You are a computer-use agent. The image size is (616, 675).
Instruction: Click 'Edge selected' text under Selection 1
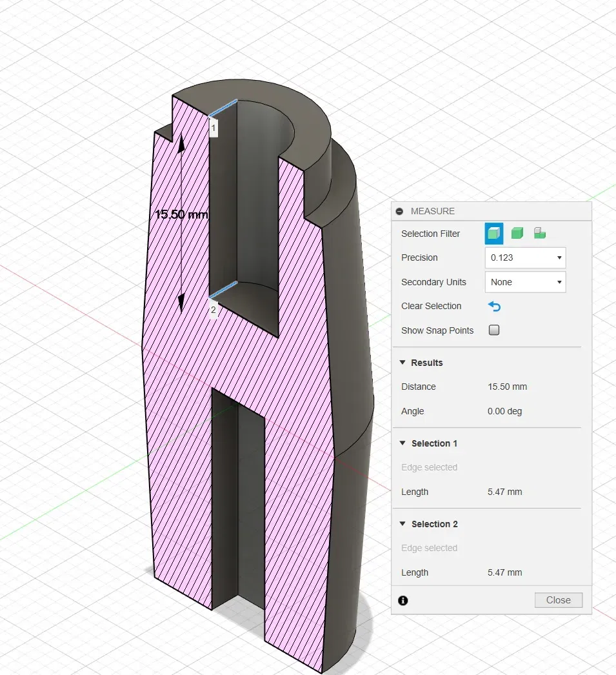click(429, 467)
